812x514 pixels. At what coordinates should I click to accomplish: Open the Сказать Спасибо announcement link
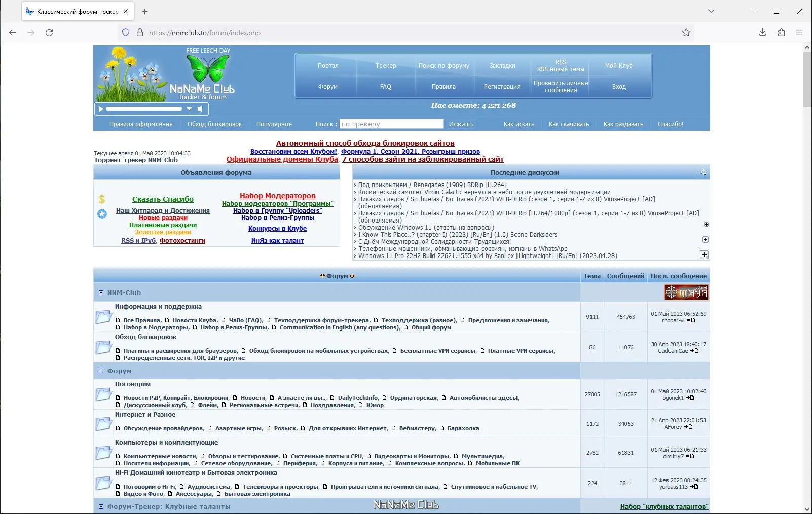tap(163, 199)
